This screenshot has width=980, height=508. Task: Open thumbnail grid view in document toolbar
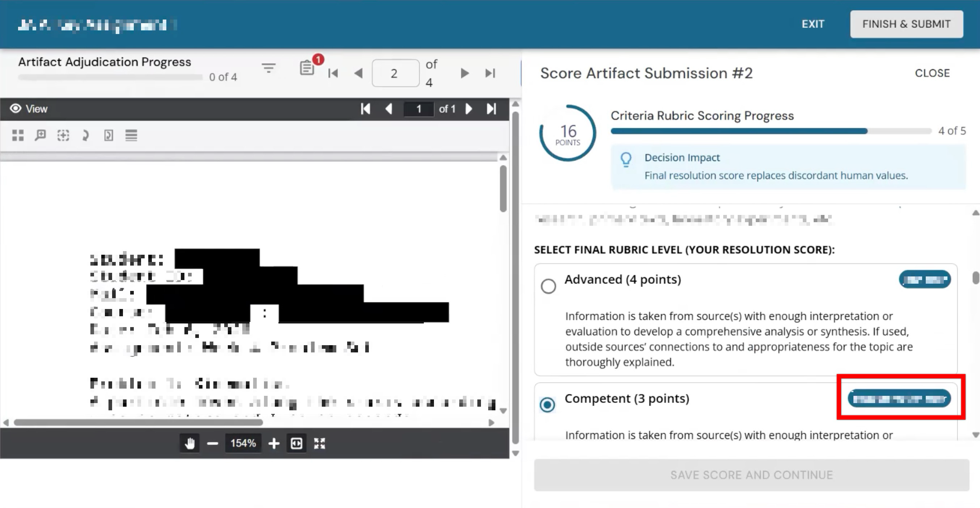coord(18,135)
